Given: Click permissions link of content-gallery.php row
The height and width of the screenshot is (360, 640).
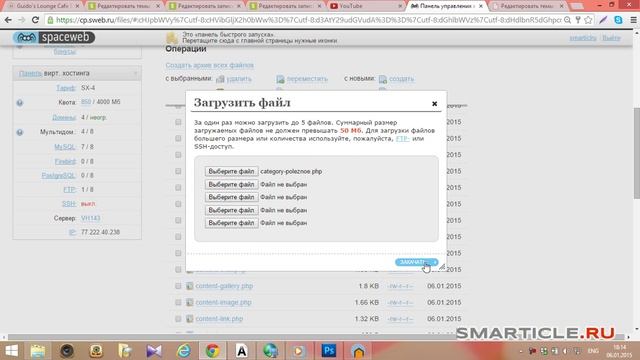Looking at the screenshot, I should [x=400, y=286].
